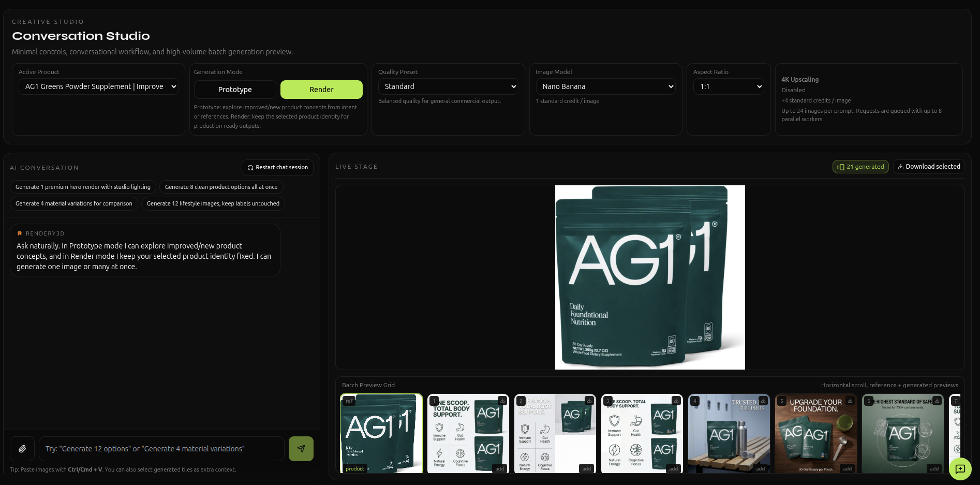Open the Image Model dropdown
The image size is (980, 485).
tap(605, 86)
